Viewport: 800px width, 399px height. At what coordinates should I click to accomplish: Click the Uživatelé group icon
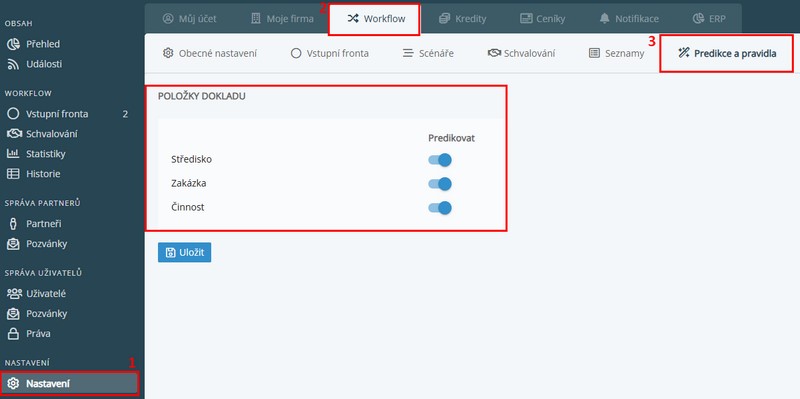point(13,294)
